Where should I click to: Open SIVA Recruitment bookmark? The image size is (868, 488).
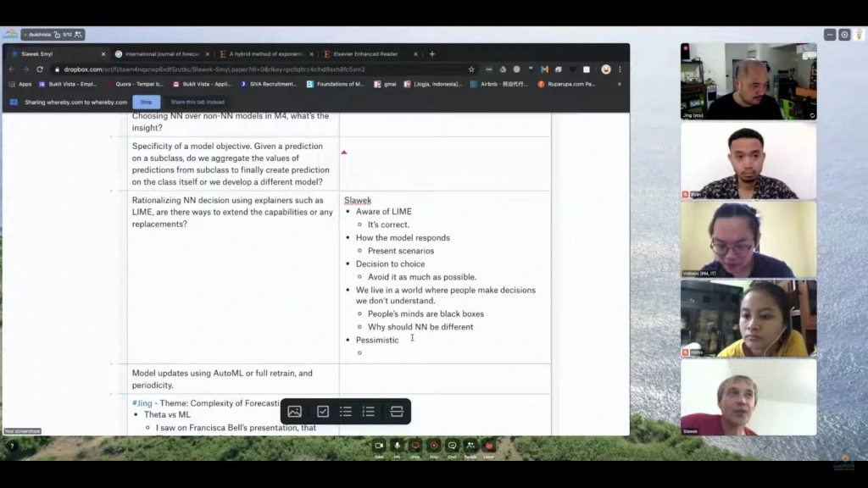pyautogui.click(x=268, y=84)
